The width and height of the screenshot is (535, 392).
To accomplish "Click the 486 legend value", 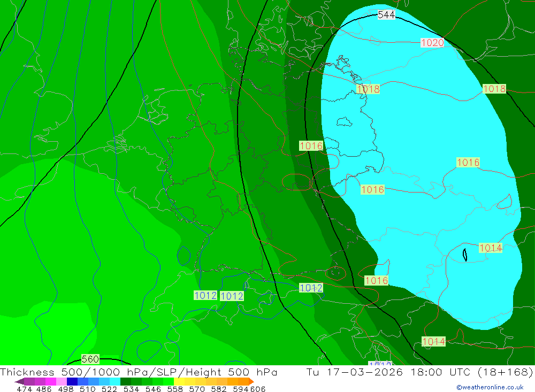I will click(x=44, y=389).
